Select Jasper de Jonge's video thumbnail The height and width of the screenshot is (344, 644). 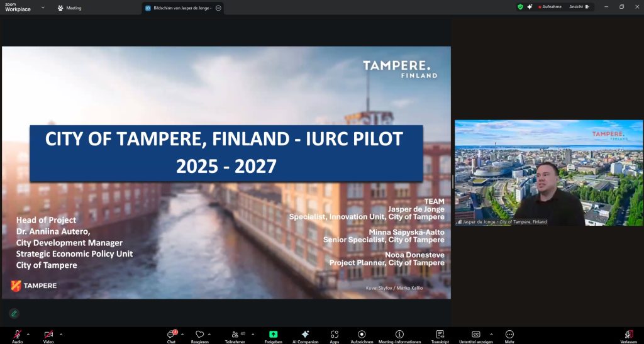click(x=549, y=173)
